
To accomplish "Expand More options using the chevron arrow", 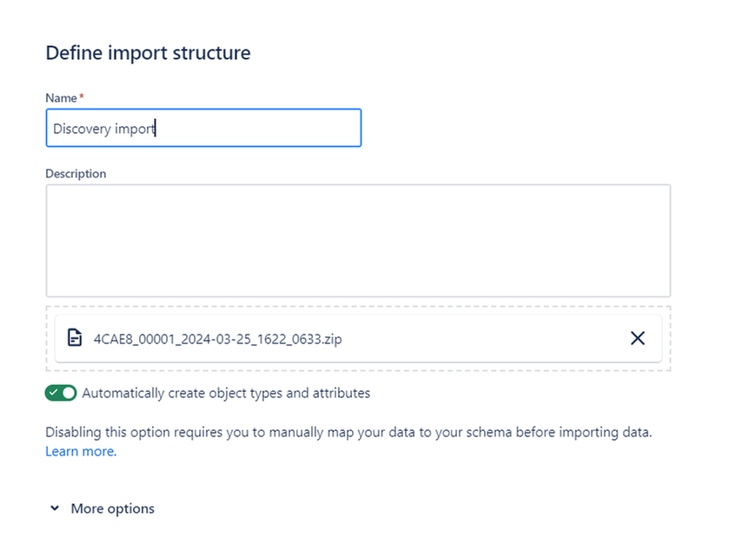I will 55,508.
